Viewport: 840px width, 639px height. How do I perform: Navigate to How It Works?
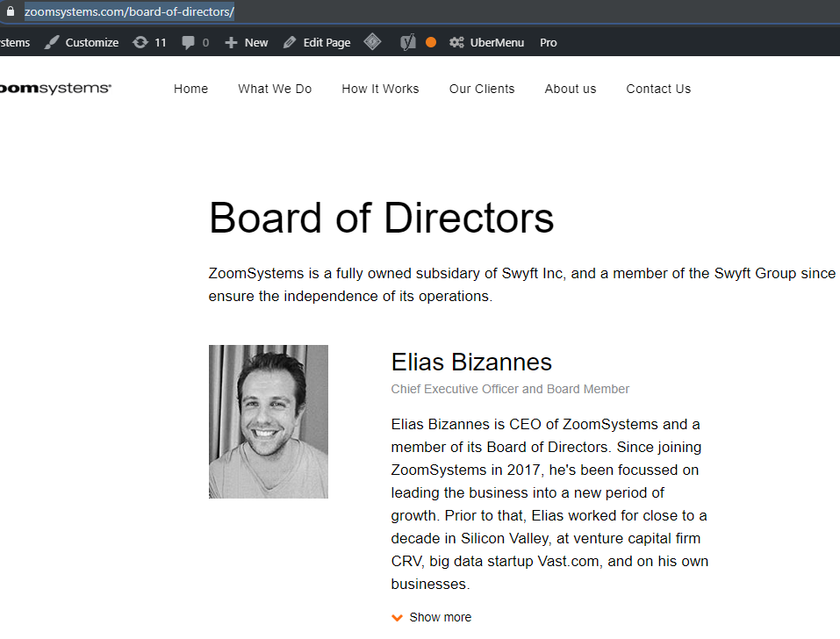click(380, 89)
